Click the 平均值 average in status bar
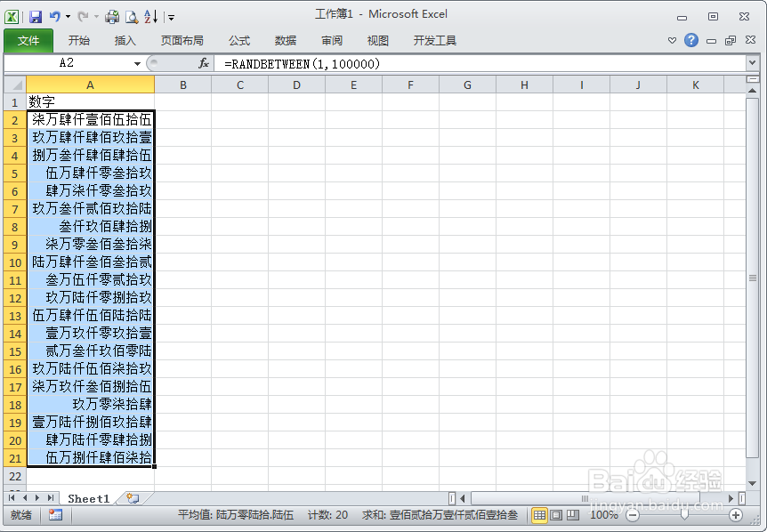This screenshot has width=767, height=532. pos(236,515)
